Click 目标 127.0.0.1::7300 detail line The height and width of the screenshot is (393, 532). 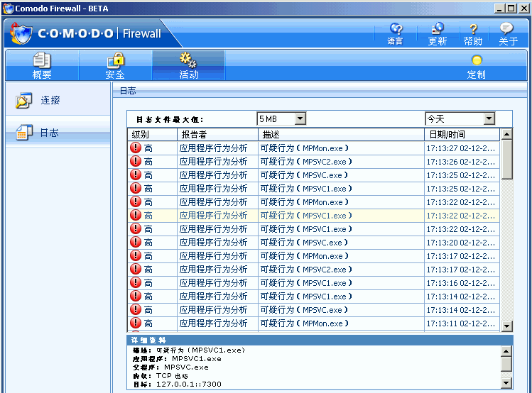tap(177, 384)
